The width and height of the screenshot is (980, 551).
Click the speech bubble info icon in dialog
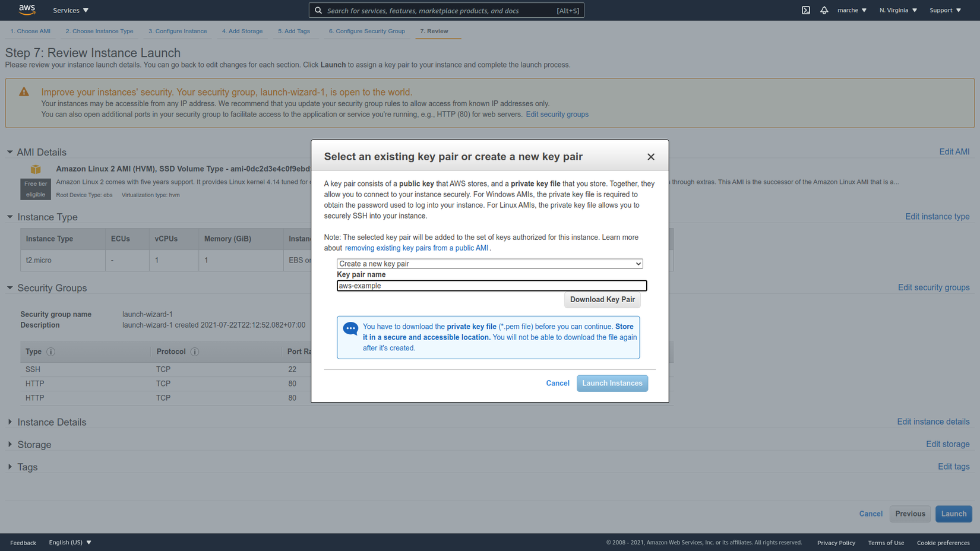coord(350,328)
